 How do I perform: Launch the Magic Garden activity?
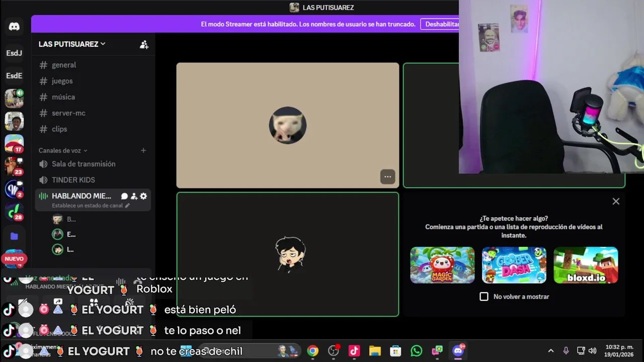click(442, 265)
